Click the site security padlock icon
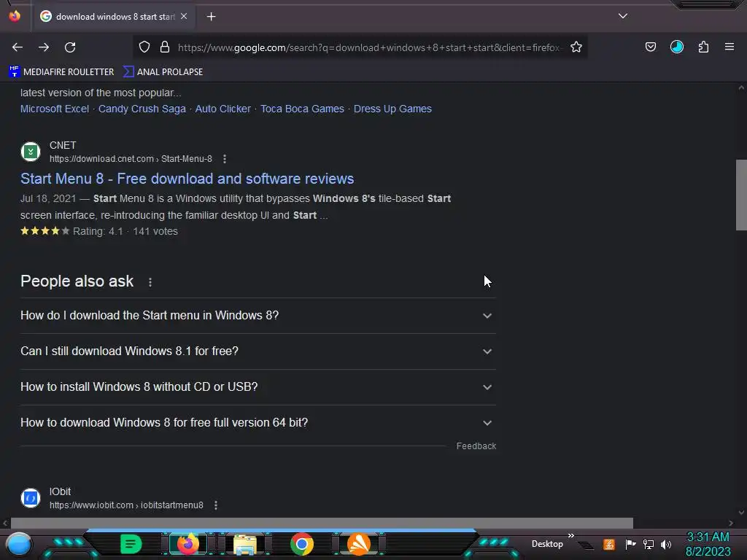The width and height of the screenshot is (747, 560). coord(165,47)
